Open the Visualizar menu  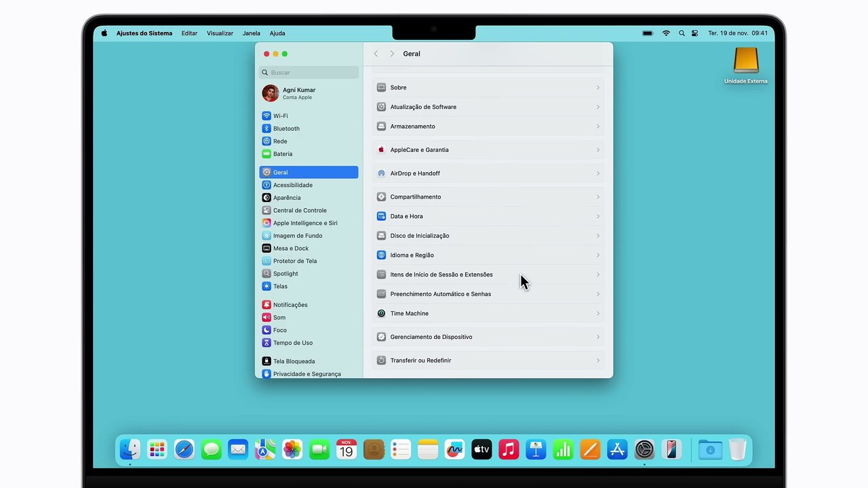[220, 33]
